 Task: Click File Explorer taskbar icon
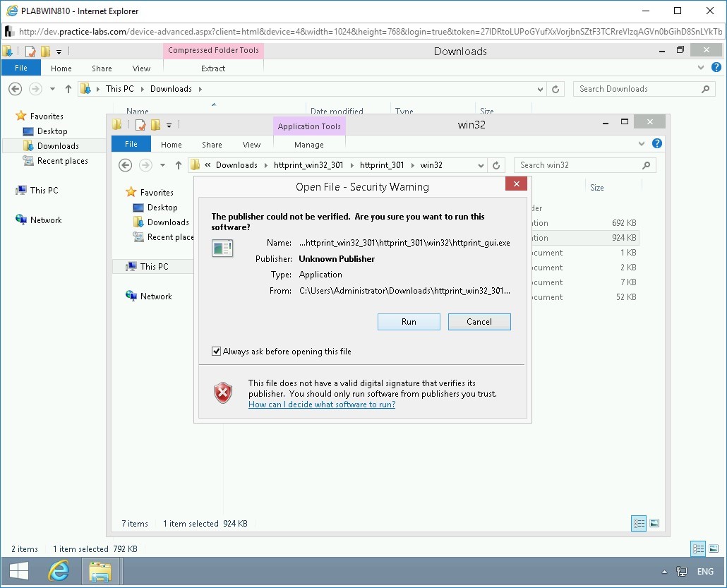[101, 571]
